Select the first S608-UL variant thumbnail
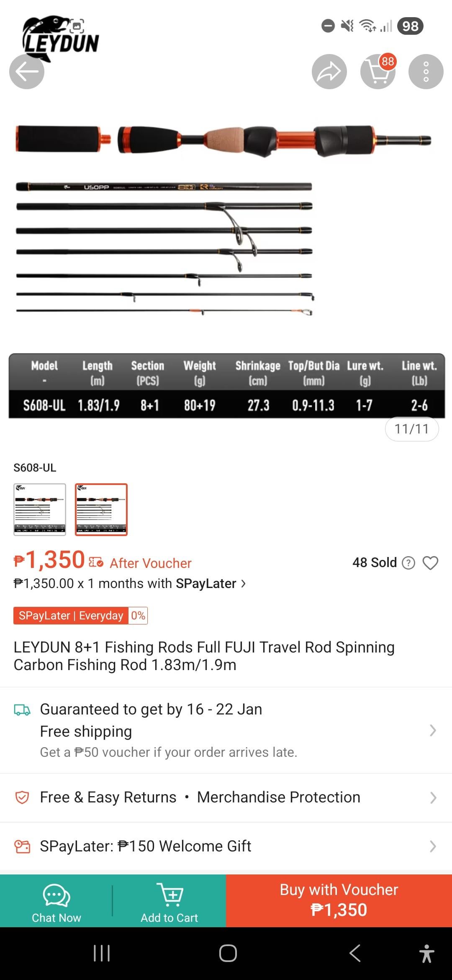 pyautogui.click(x=40, y=509)
